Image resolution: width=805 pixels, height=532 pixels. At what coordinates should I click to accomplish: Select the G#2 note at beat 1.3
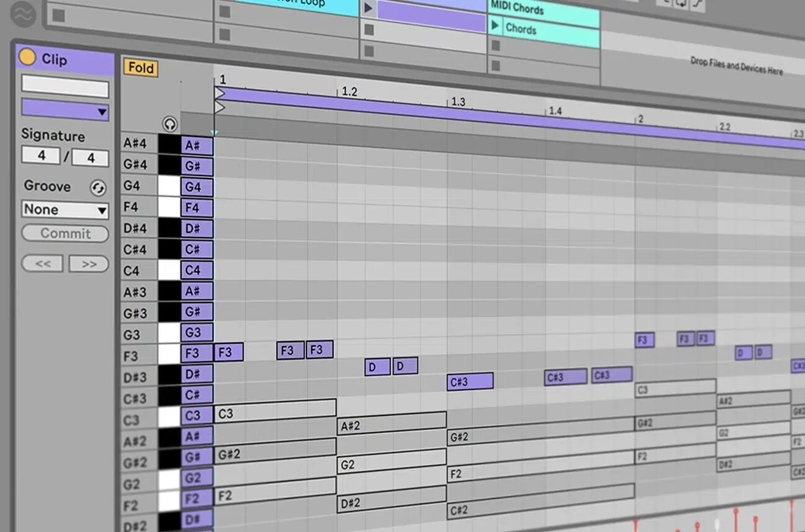coord(541,431)
